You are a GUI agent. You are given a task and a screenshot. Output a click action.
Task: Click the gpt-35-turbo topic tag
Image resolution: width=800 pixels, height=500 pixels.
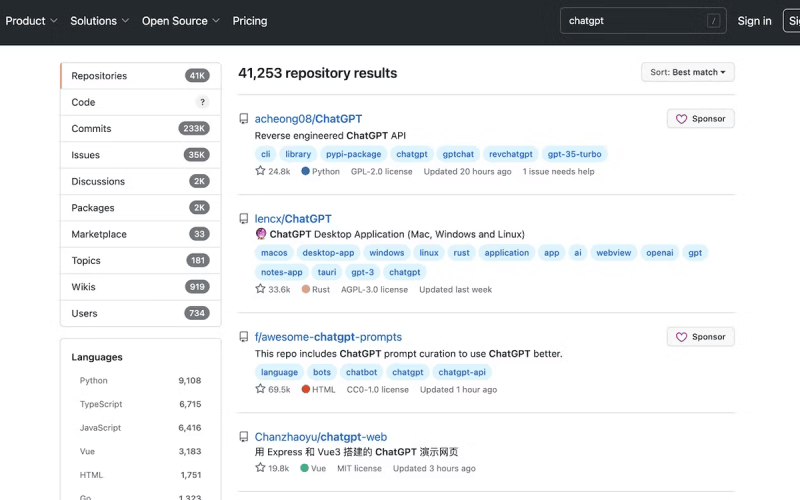[574, 154]
